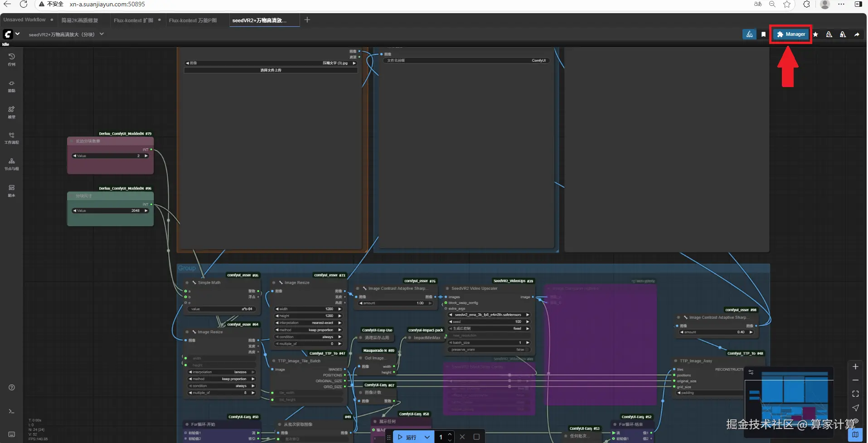This screenshot has height=443, width=868.
Task: Zoom in the canvas with plus button
Action: 855,367
